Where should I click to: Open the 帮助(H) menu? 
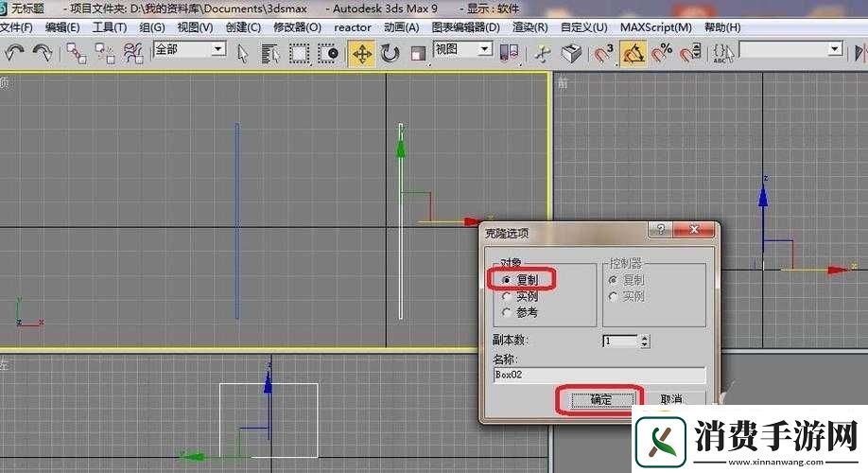tap(722, 27)
